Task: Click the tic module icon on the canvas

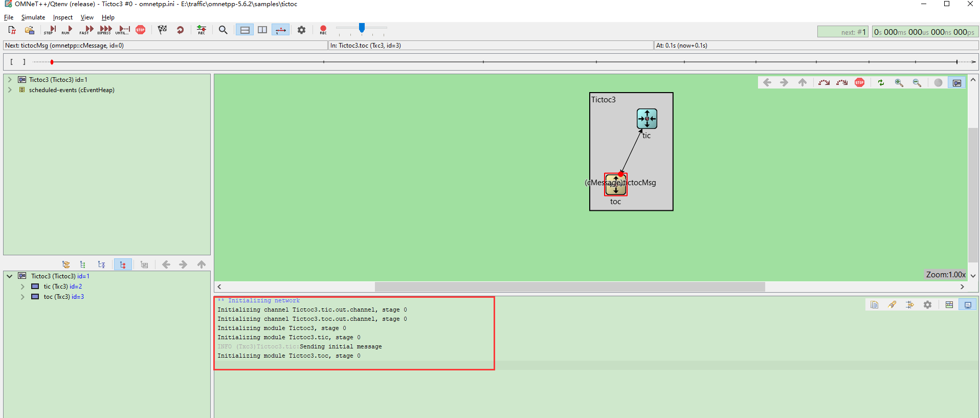Action: [x=647, y=119]
